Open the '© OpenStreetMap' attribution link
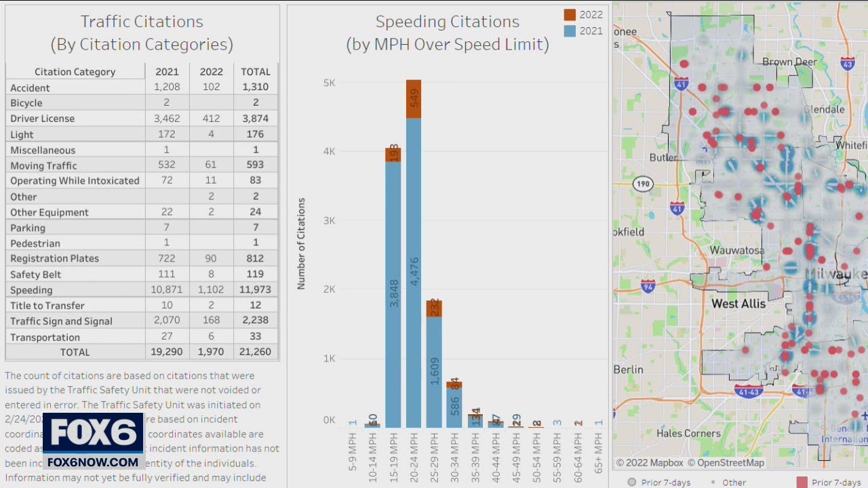Image resolution: width=868 pixels, height=488 pixels. click(x=725, y=462)
